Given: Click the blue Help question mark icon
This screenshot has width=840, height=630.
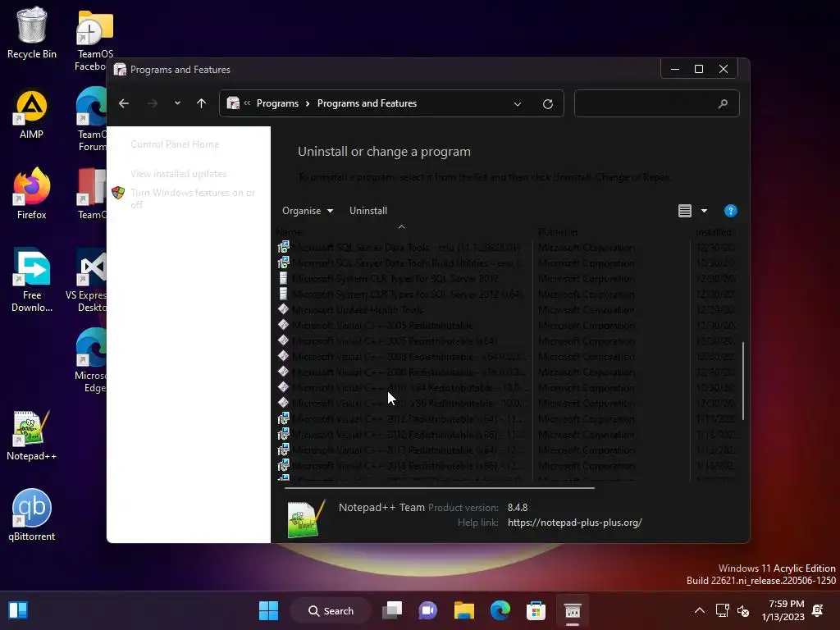Looking at the screenshot, I should [x=730, y=211].
